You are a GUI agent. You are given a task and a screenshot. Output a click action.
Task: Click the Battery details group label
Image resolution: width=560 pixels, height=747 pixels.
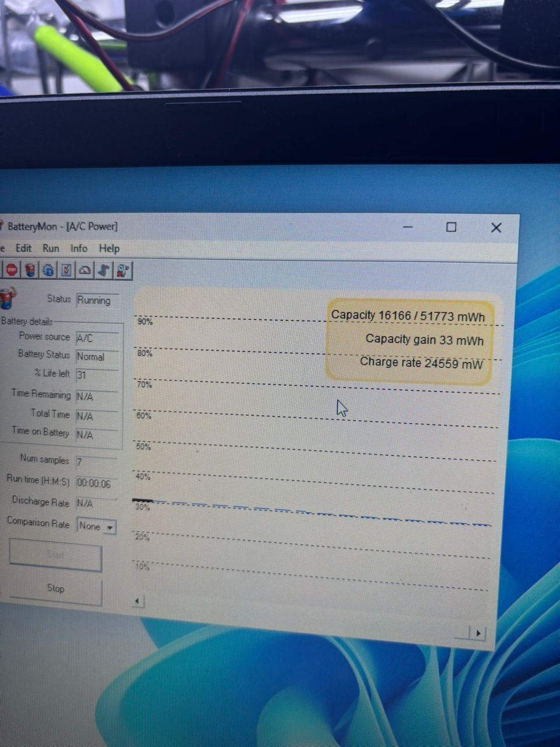[x=27, y=322]
